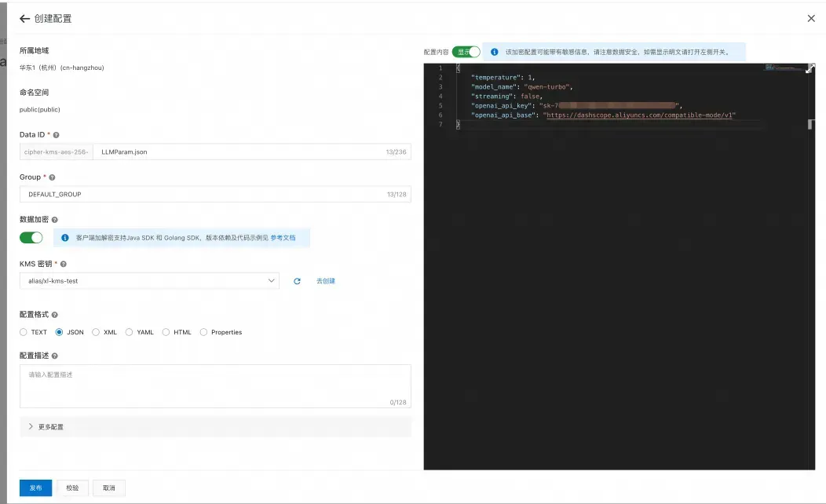826x504 pixels.
Task: Open the 参考文档 documentation link
Action: point(283,238)
